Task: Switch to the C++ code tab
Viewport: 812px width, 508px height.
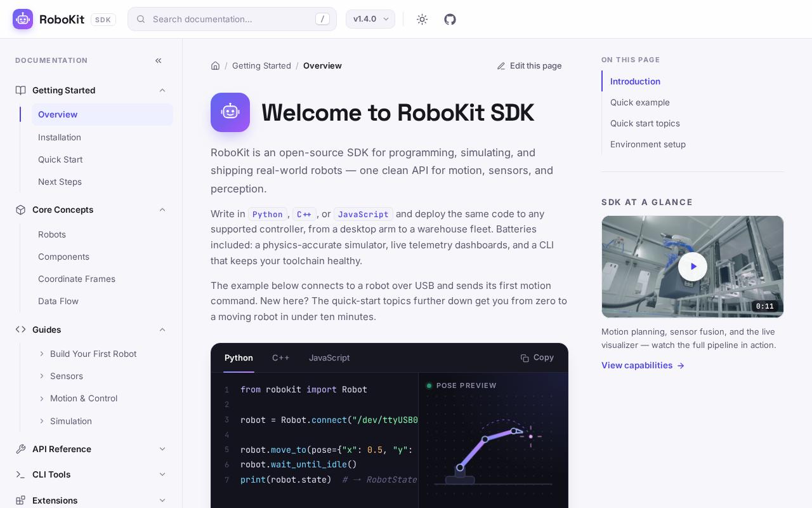Action: pos(281,358)
